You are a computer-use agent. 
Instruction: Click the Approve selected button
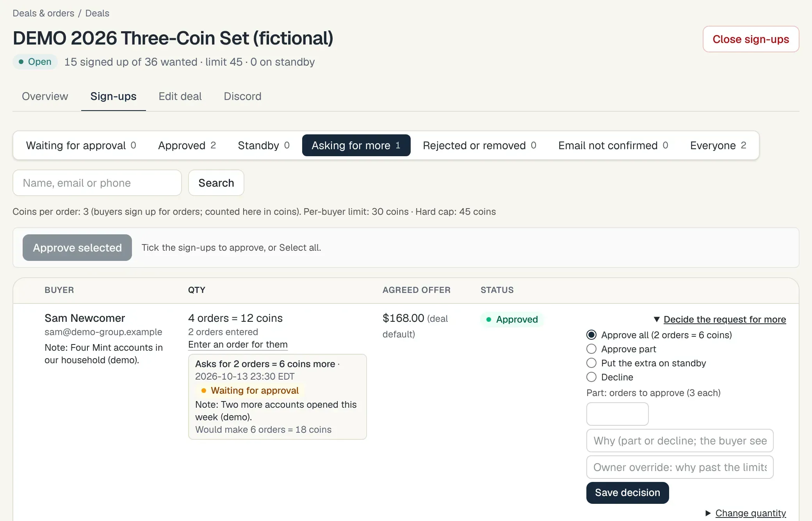tap(77, 248)
